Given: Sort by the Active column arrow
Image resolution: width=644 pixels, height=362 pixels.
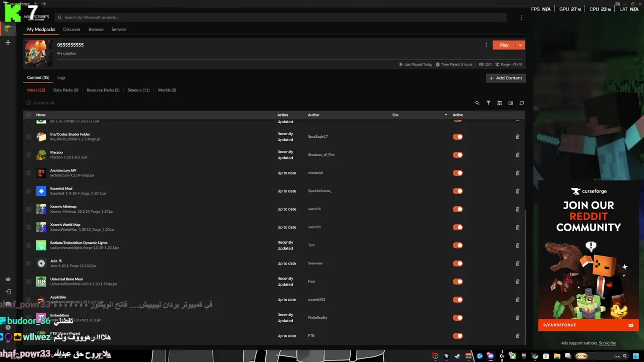Looking at the screenshot, I should click(446, 115).
